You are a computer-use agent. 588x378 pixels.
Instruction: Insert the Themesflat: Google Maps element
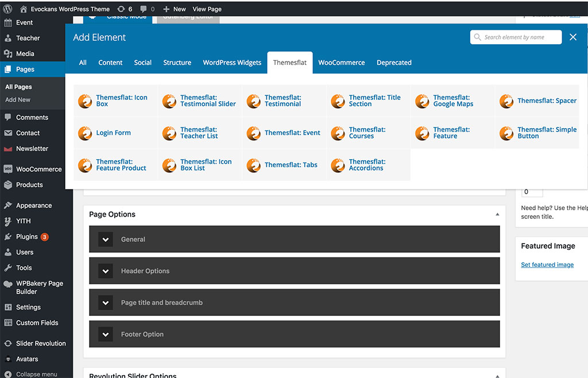click(x=452, y=101)
